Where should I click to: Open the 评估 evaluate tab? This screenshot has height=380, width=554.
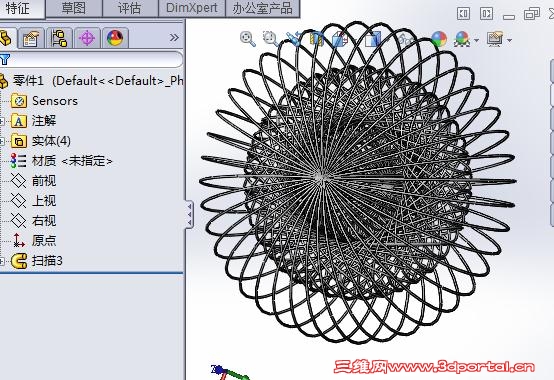[x=130, y=8]
